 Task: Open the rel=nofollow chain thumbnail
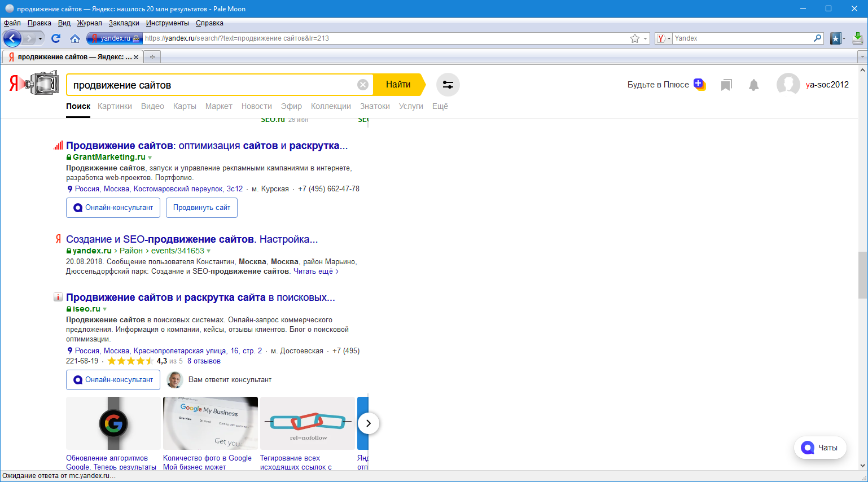[308, 423]
